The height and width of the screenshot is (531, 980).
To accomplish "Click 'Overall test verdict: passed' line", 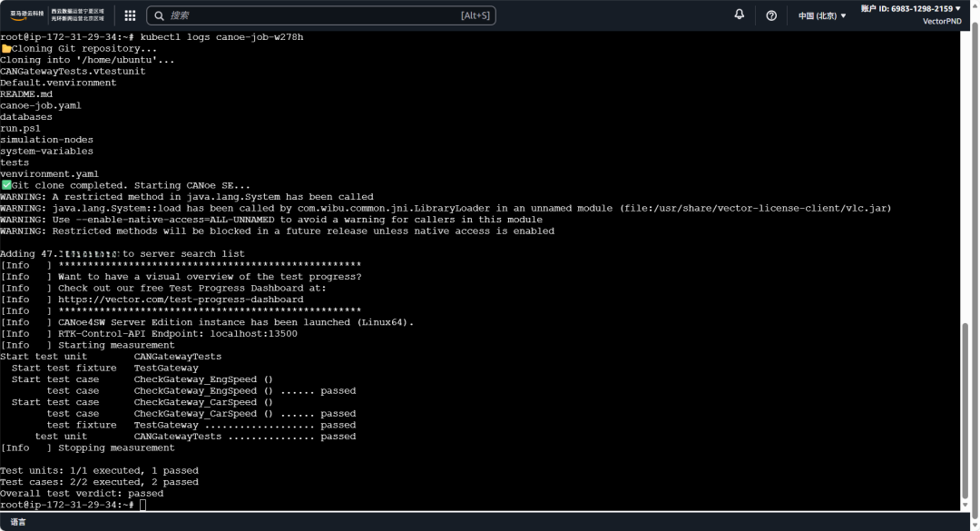I will pos(82,494).
